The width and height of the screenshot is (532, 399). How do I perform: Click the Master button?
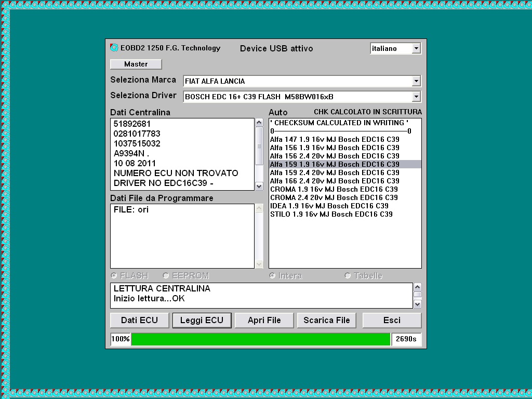point(136,64)
